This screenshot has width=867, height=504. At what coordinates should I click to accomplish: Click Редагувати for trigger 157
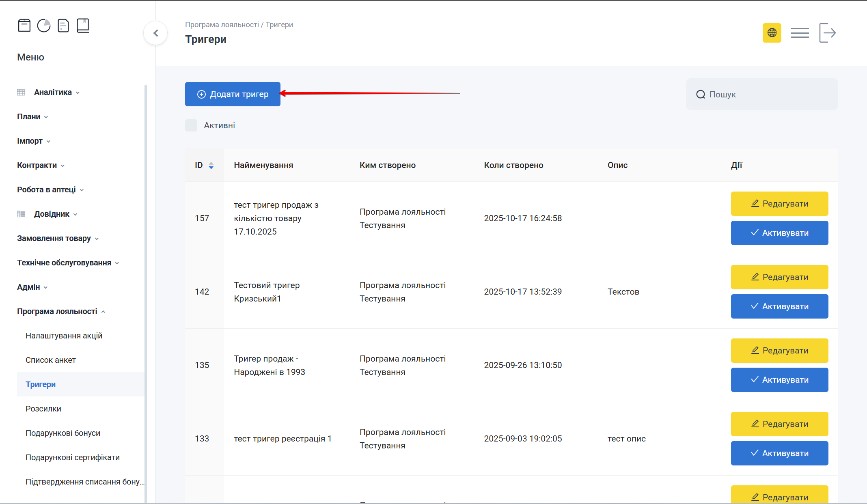(x=779, y=204)
